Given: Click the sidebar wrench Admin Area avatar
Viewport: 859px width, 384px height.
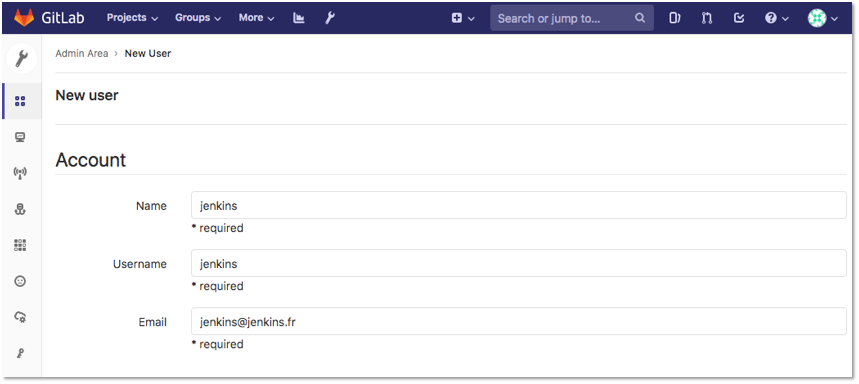Looking at the screenshot, I should pos(21,59).
